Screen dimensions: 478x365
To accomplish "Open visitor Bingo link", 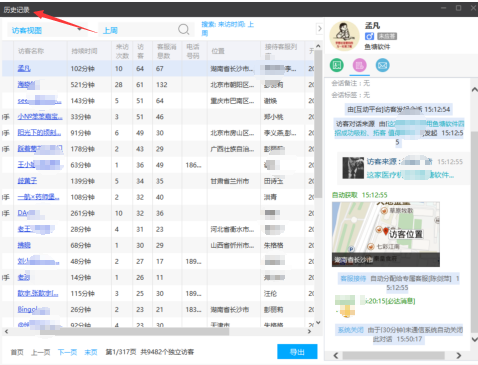I will click(28, 309).
